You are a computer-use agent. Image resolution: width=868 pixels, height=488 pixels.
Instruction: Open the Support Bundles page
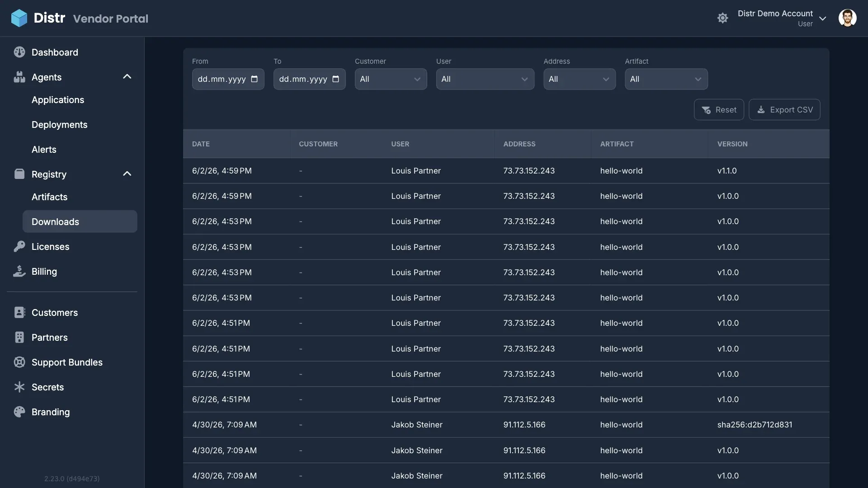pyautogui.click(x=72, y=362)
